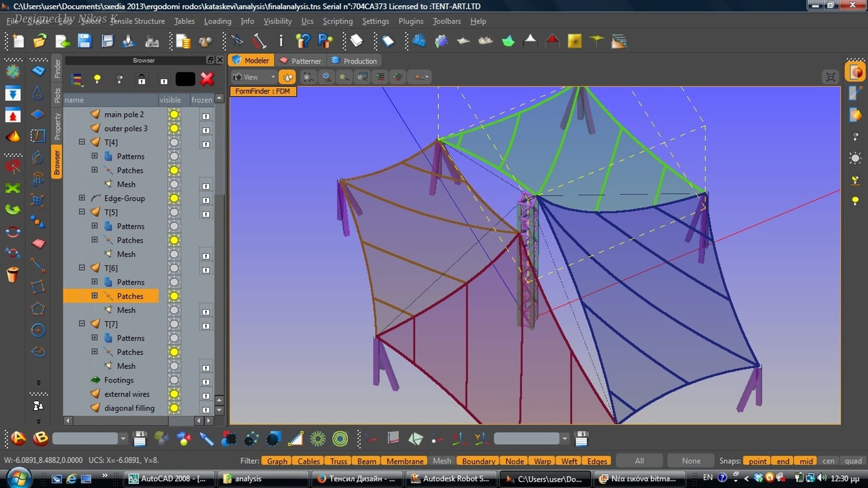Click the Save file icon in toolbar
The image size is (868, 488).
coord(85,41)
